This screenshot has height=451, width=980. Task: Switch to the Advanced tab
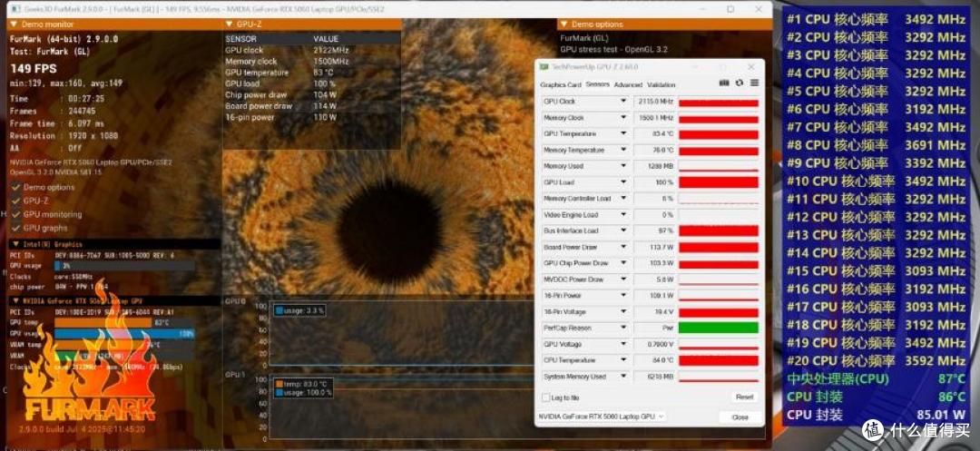pyautogui.click(x=628, y=85)
